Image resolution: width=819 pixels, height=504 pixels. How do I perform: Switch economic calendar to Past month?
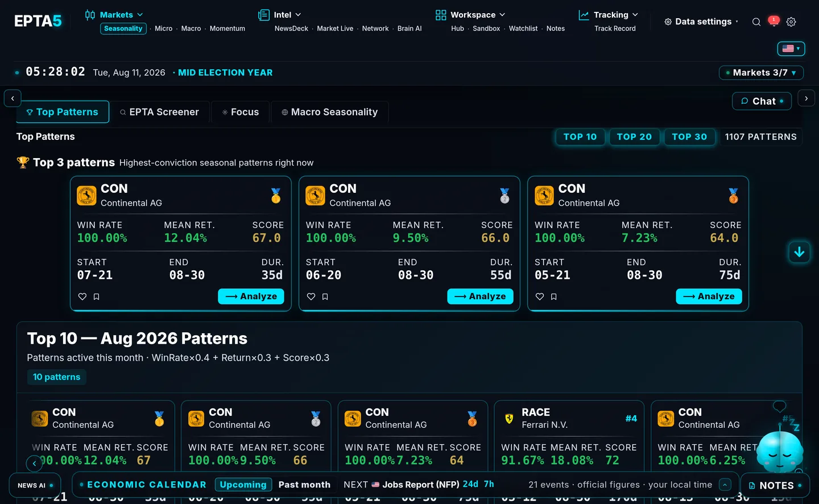[x=304, y=485]
